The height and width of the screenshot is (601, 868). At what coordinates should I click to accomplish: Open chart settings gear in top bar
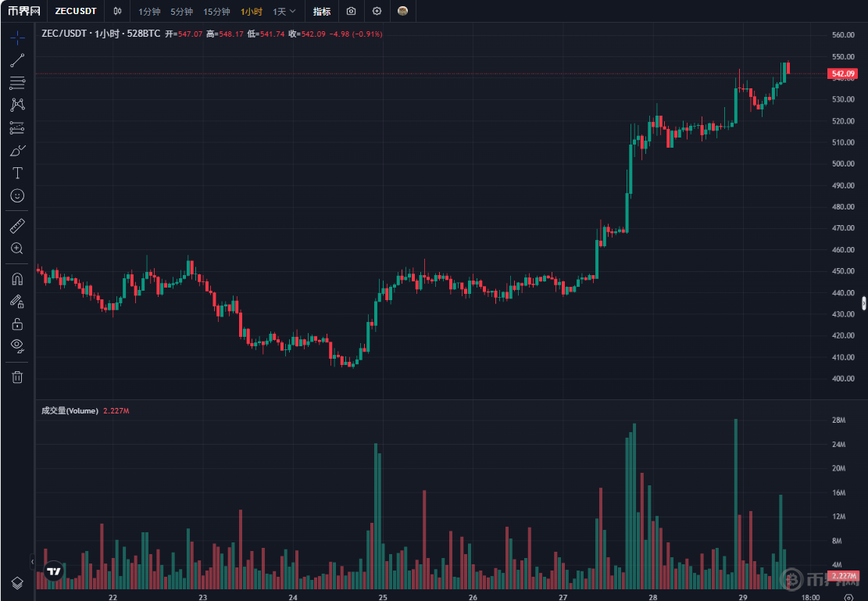point(377,11)
